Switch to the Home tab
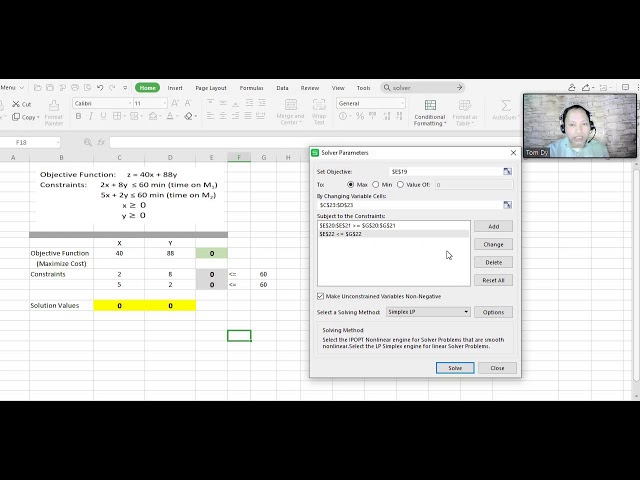640x480 pixels. point(147,88)
